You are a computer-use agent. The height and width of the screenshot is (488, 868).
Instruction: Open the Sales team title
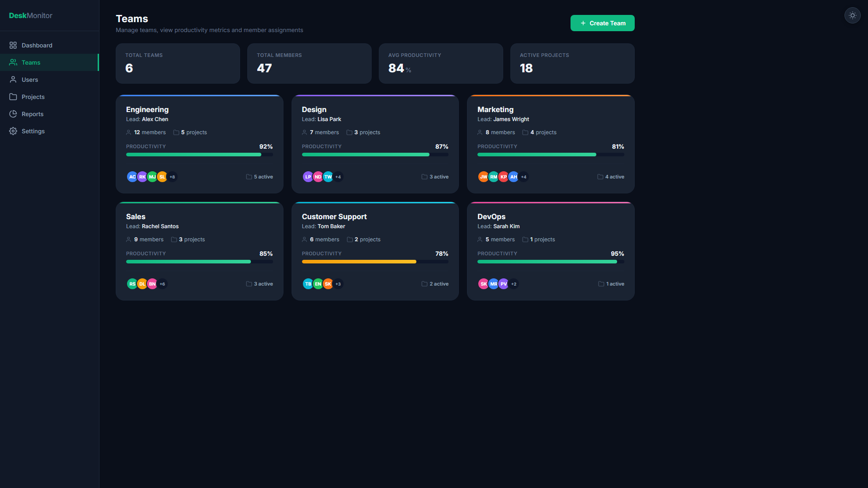(x=136, y=216)
